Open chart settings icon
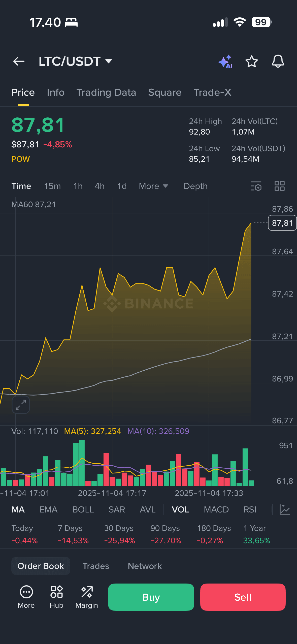297x644 pixels. tap(256, 186)
